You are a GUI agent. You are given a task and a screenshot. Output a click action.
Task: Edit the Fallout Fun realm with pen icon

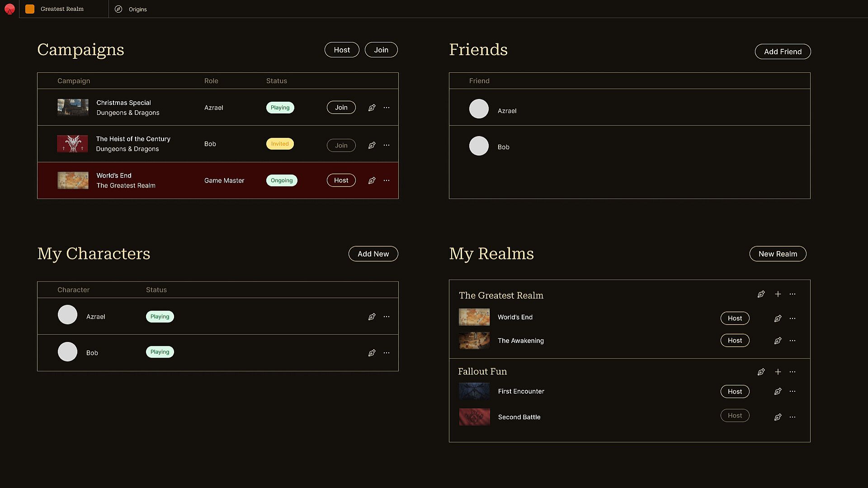click(761, 372)
